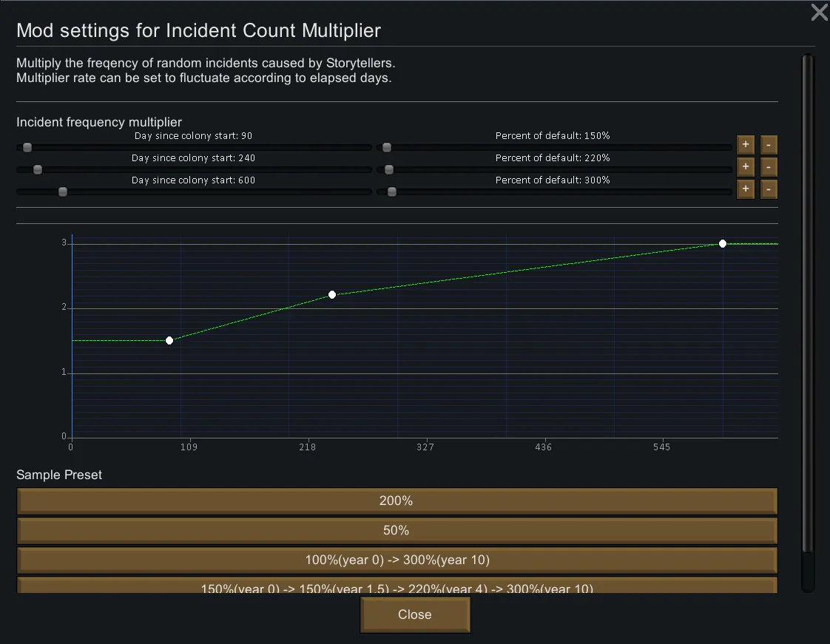Hit the minus button on the 300% row
The height and width of the screenshot is (644, 830).
point(769,190)
